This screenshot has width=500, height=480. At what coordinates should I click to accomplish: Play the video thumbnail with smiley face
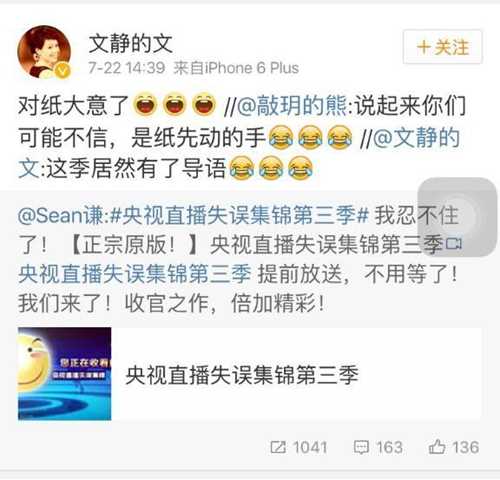65,373
